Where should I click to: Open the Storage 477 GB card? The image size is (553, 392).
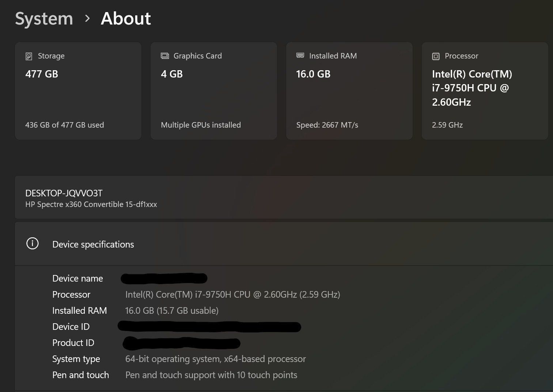78,91
